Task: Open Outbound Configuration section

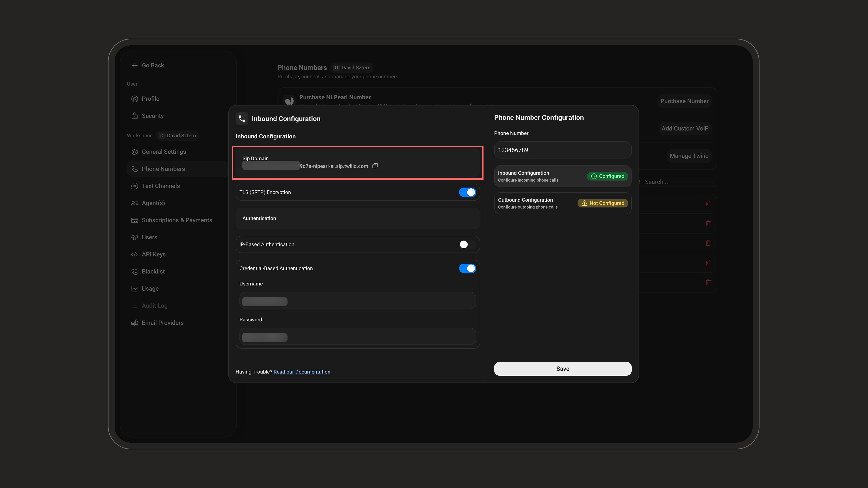Action: (563, 203)
